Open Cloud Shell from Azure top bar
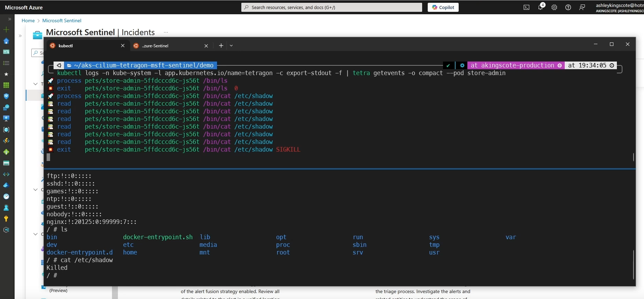The image size is (644, 299). (x=526, y=7)
